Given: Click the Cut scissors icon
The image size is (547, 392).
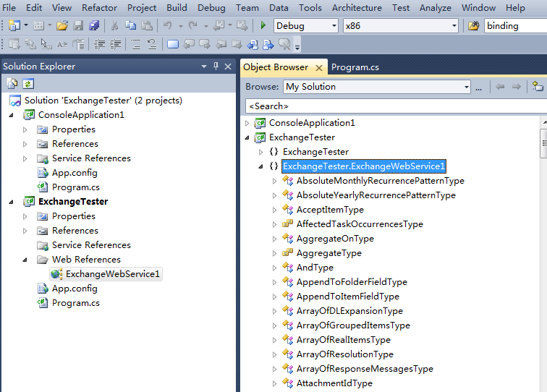Looking at the screenshot, I should [x=114, y=25].
